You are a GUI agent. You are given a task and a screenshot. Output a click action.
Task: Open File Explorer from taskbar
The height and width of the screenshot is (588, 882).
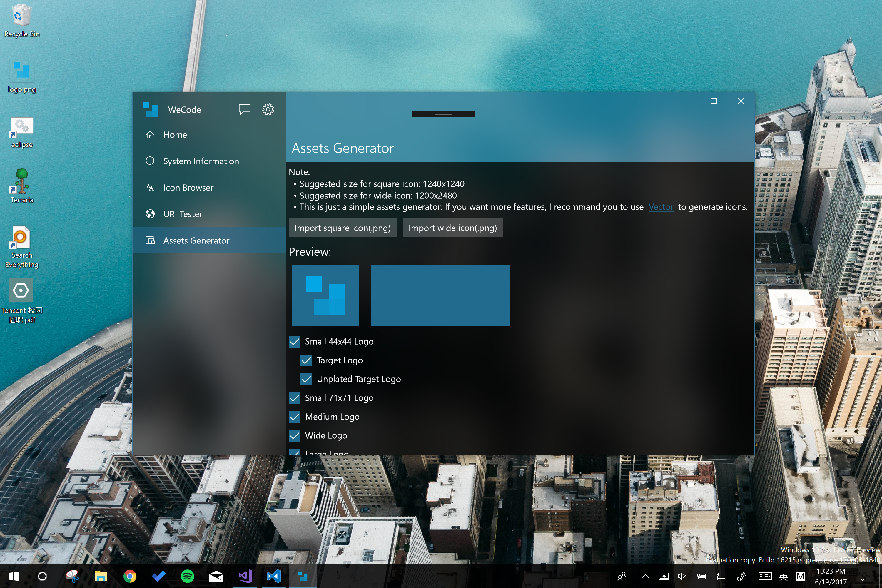101,576
